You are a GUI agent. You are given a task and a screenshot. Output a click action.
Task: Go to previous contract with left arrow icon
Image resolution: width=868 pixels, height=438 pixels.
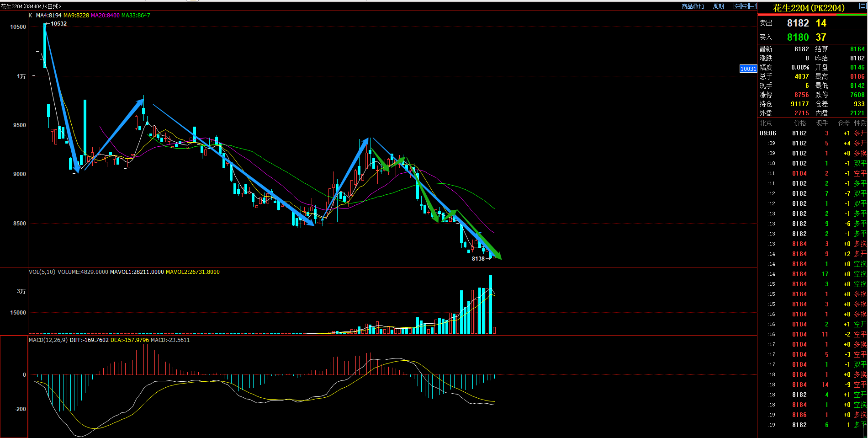[737, 6]
